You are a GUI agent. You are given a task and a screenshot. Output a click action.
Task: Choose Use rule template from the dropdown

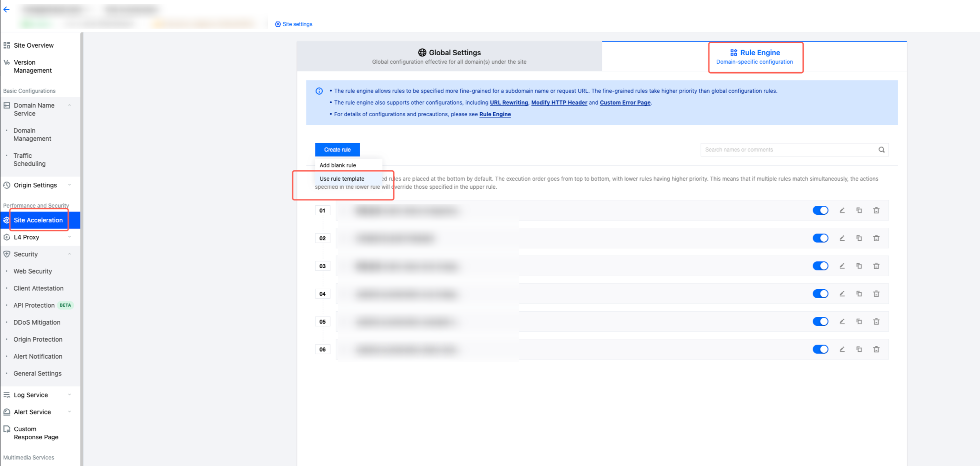342,179
